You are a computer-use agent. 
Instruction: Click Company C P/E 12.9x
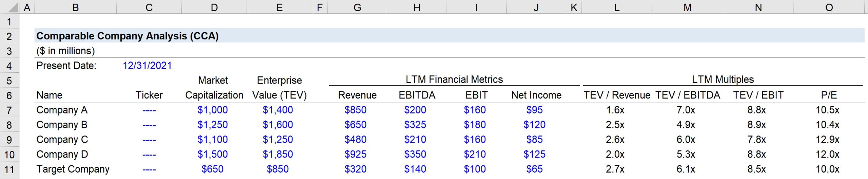pos(828,140)
